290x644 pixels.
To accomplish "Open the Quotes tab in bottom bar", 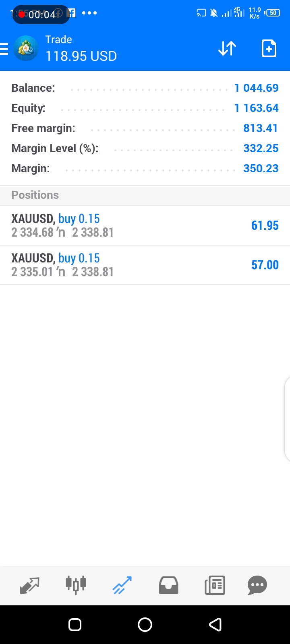I will coord(29,585).
